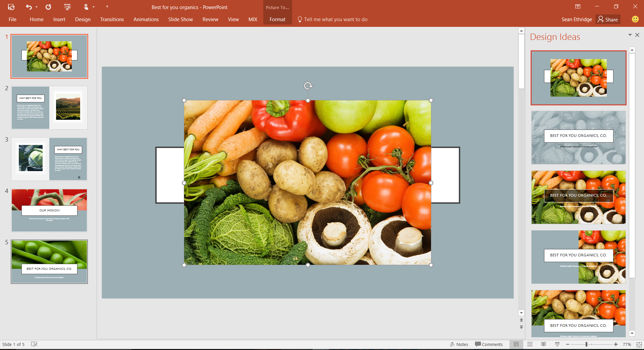Open the View tab
This screenshot has width=644, height=350.
233,19
